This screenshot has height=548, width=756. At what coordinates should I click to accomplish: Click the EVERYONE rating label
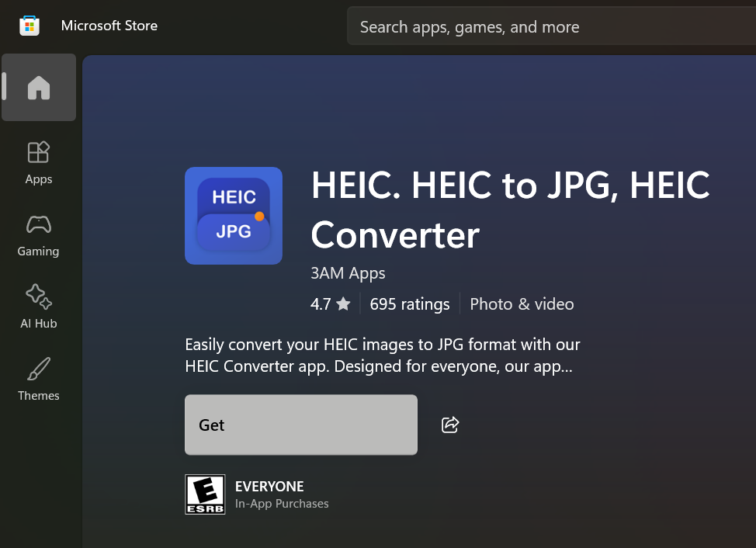coord(269,487)
